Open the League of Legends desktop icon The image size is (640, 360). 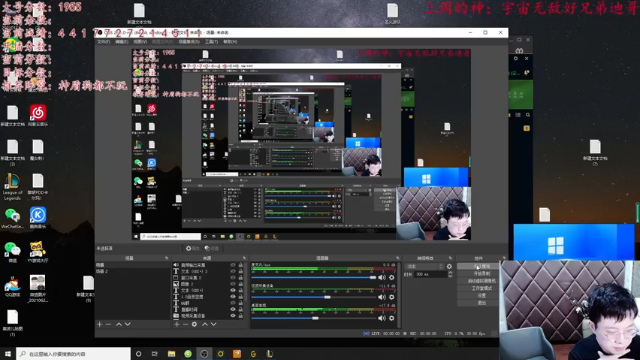12,186
